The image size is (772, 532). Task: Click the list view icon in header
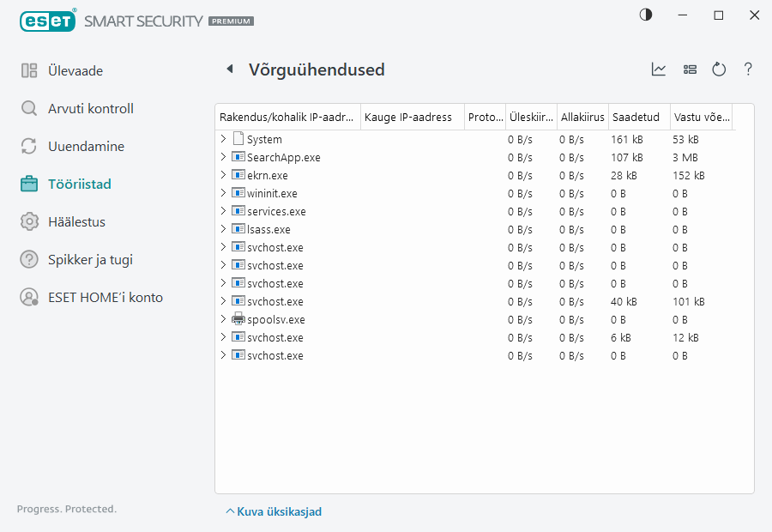coord(690,70)
